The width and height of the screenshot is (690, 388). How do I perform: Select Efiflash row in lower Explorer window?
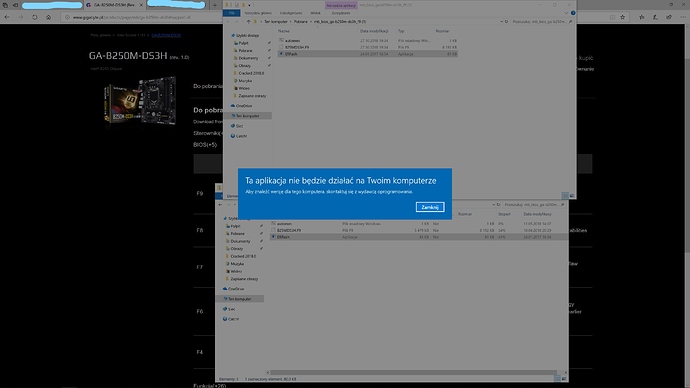(x=418, y=237)
